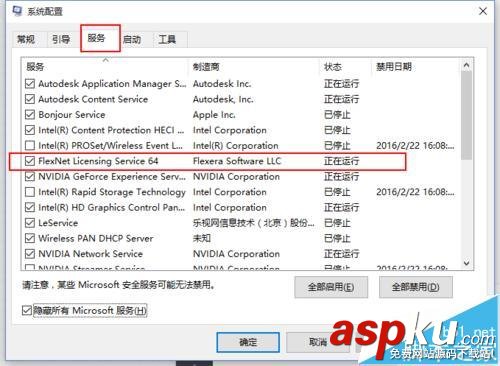Select the Wireless PAN DHCP Server name
The height and width of the screenshot is (366, 500).
96,238
